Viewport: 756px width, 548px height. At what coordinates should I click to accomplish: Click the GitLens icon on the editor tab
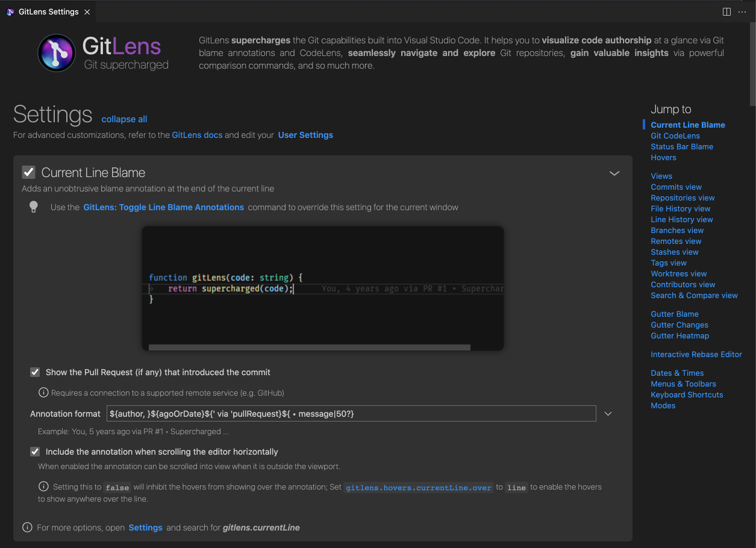pos(10,11)
